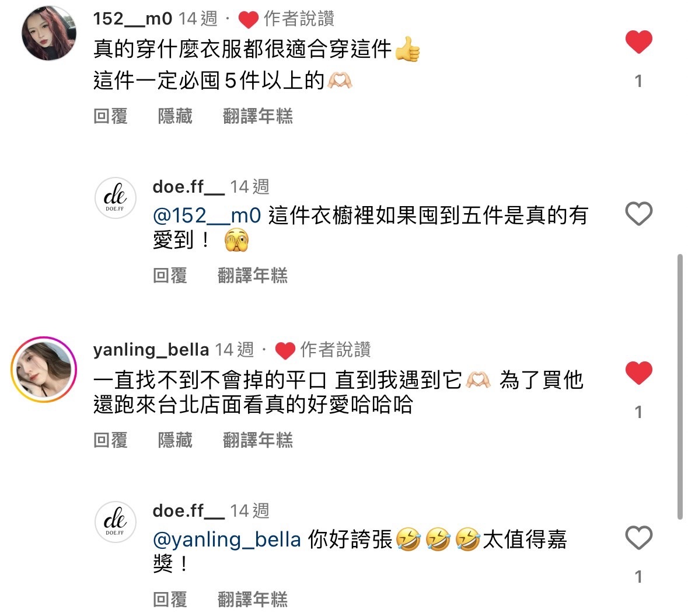688x616 pixels.
Task: Translate yanling_bella's comment
Action: (x=257, y=440)
